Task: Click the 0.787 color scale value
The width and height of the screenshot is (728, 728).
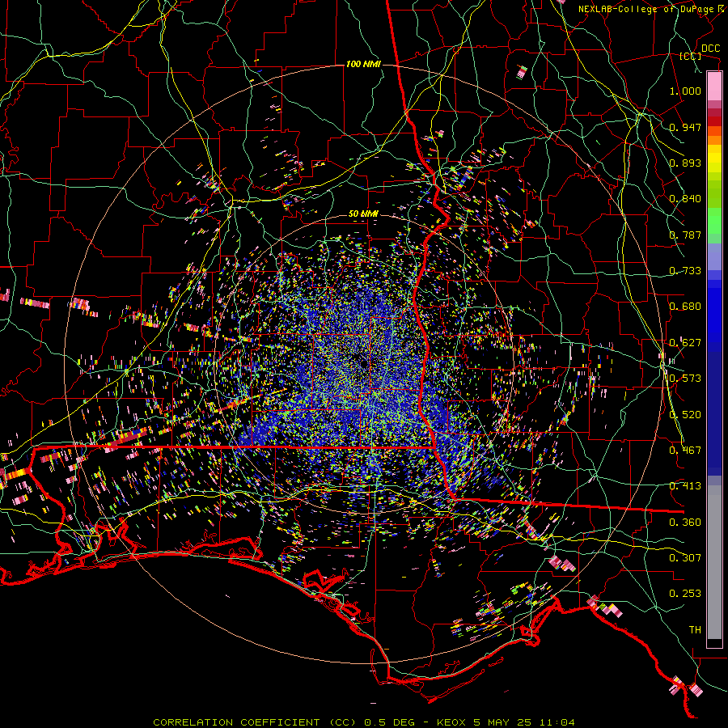Action: tap(685, 235)
